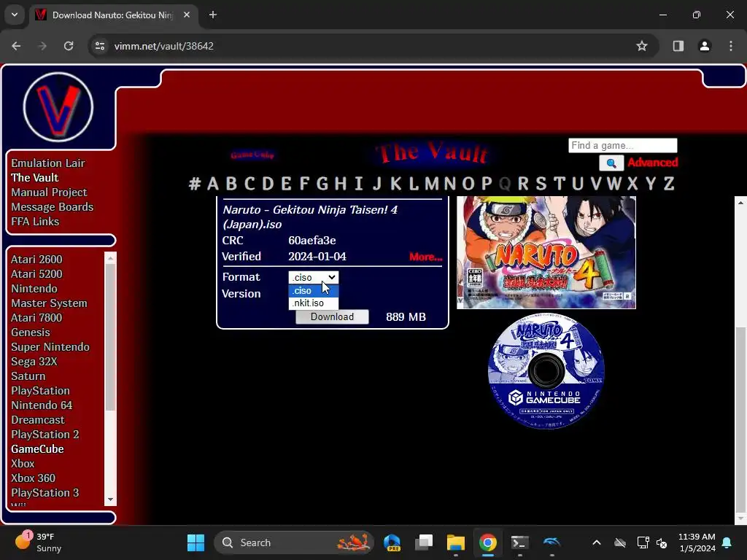The image size is (747, 560).
Task: Click the Vimm's Lair V logo
Action: pos(58,106)
